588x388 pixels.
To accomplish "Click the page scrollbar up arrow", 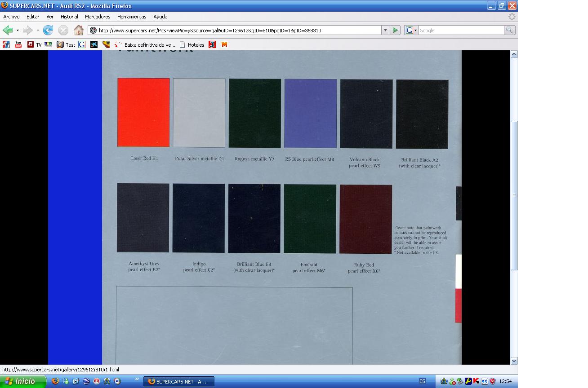I will pos(514,54).
